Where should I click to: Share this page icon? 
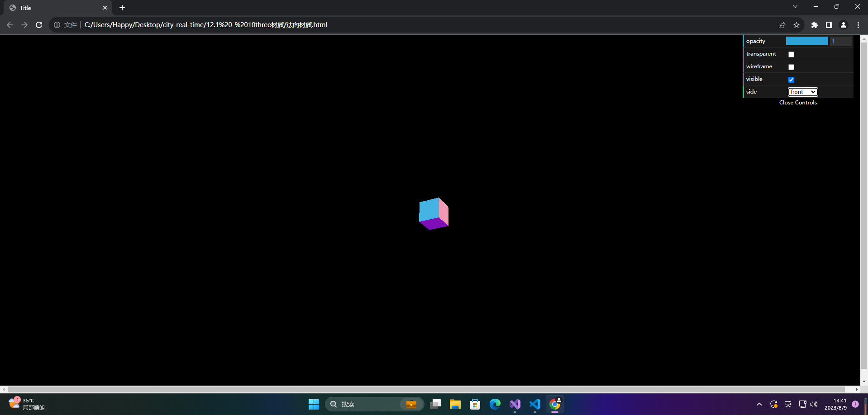782,25
